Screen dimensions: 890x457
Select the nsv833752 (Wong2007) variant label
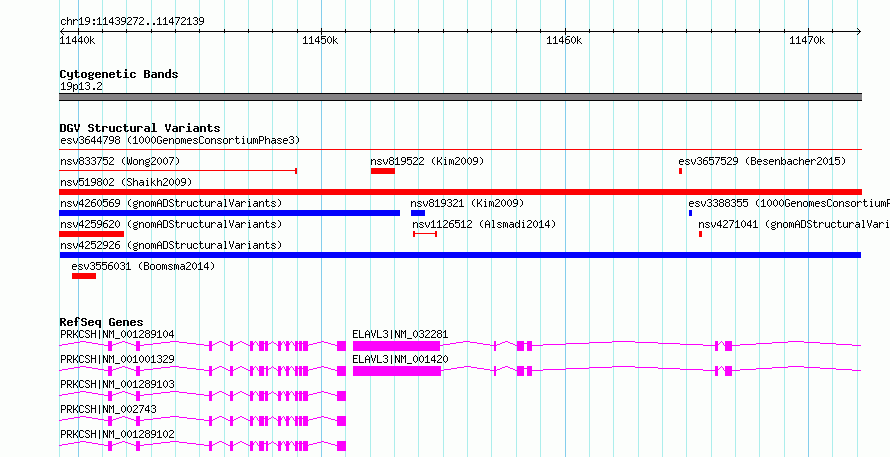point(120,161)
